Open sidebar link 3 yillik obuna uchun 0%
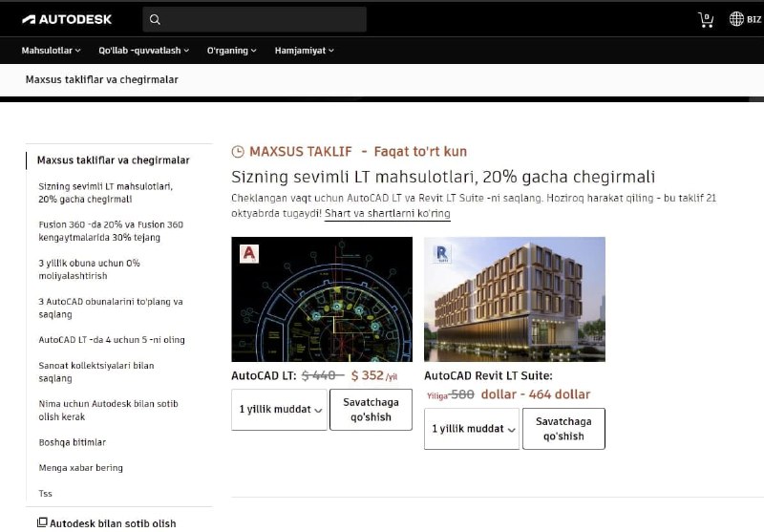Image resolution: width=764 pixels, height=532 pixels. coord(89,269)
